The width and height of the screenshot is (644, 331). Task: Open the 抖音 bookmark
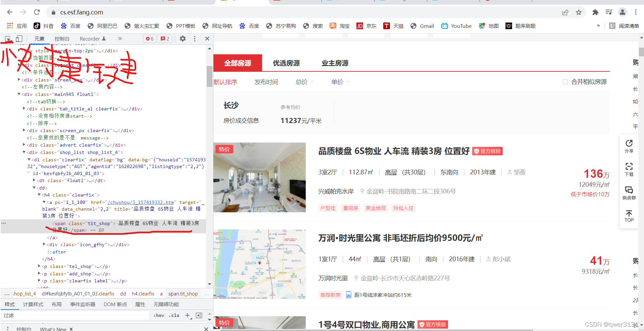(44, 26)
